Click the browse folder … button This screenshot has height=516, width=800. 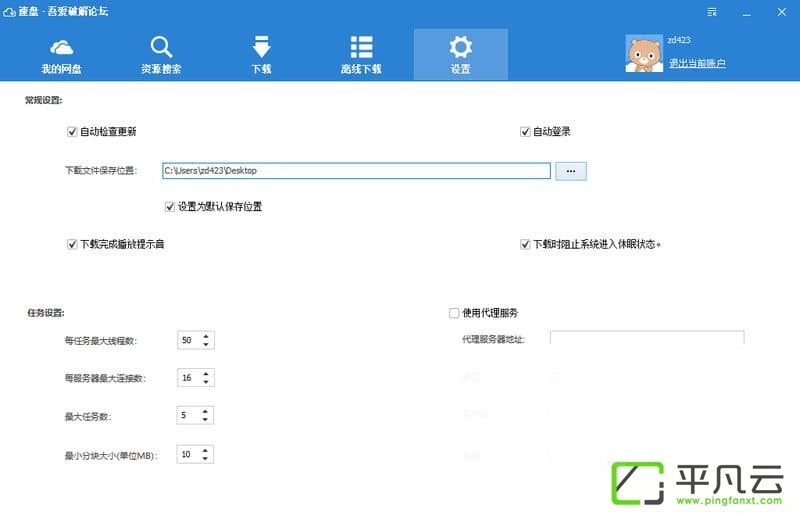[x=571, y=171]
